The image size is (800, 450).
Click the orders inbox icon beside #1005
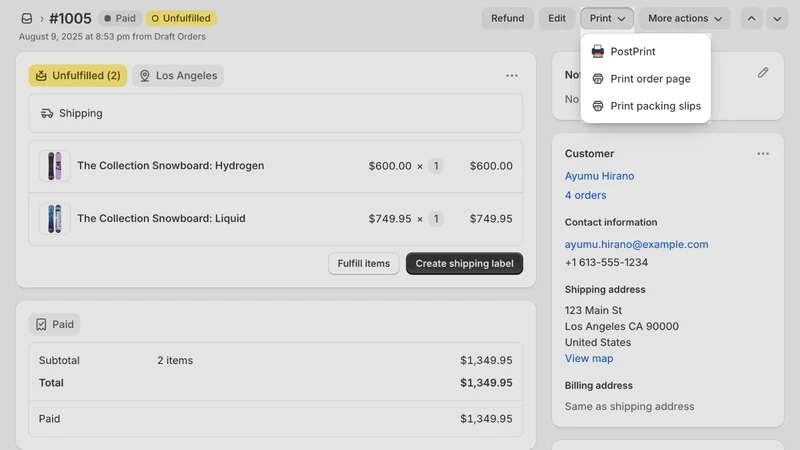[x=27, y=18]
